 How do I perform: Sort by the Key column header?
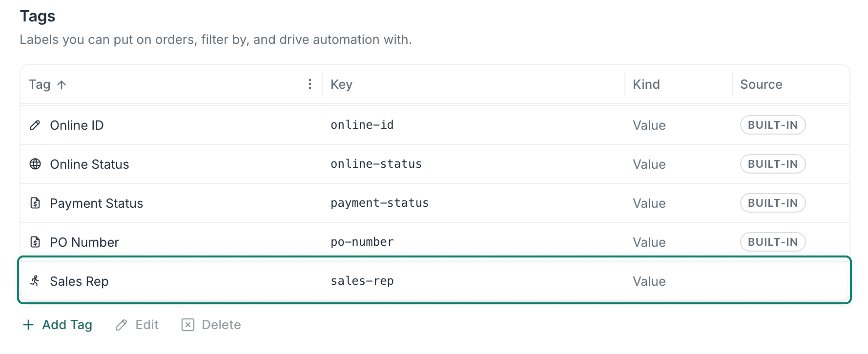(x=341, y=84)
